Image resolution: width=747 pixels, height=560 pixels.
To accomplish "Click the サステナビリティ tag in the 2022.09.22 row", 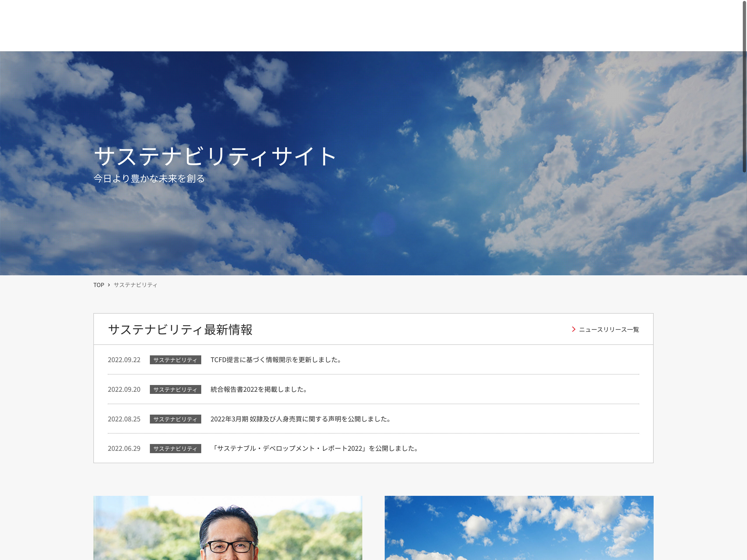I will (x=175, y=360).
